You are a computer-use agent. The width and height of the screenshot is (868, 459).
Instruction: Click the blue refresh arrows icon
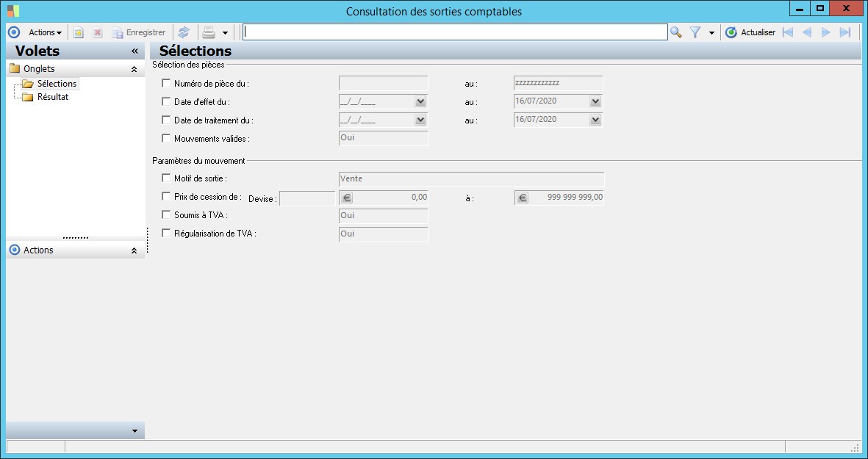184,32
